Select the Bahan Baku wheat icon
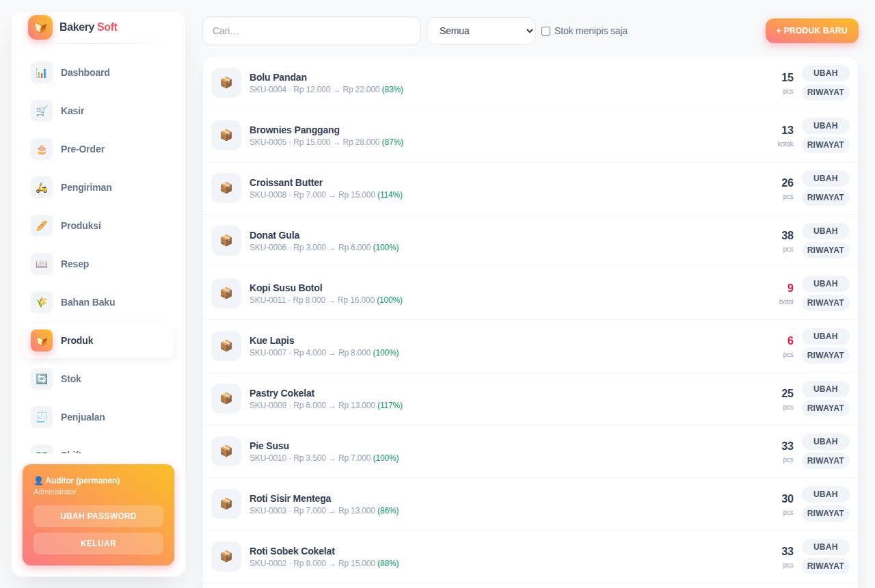875x588 pixels. [42, 302]
